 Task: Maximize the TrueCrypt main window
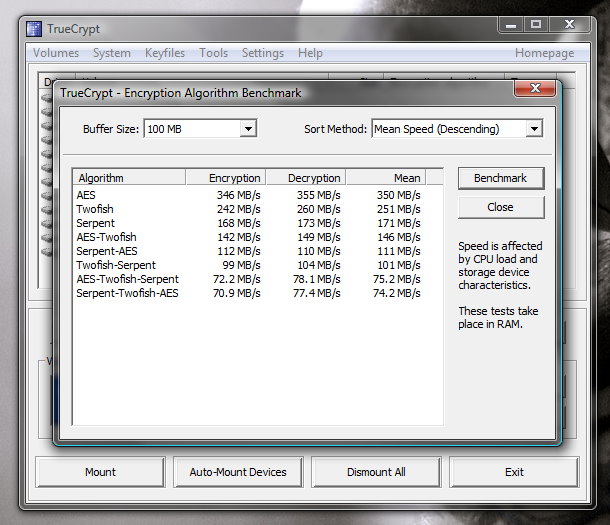[x=536, y=24]
